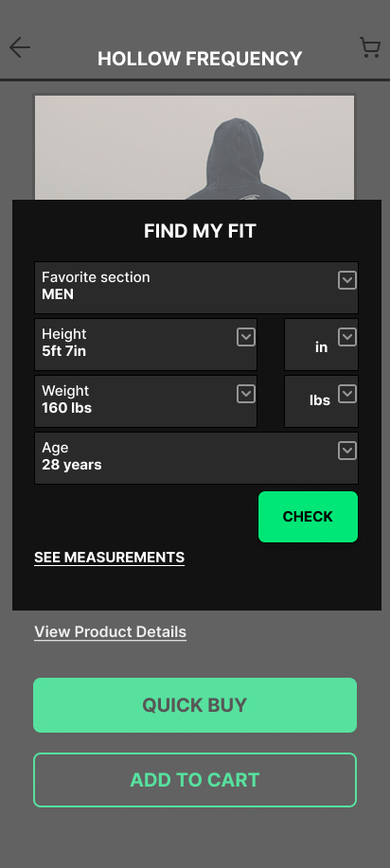390x868 pixels.
Task: Open the shopping cart icon
Action: click(369, 47)
